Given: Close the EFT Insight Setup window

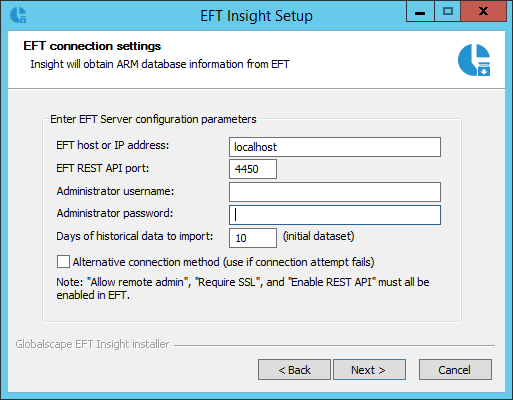Looking at the screenshot, I should (x=483, y=12).
